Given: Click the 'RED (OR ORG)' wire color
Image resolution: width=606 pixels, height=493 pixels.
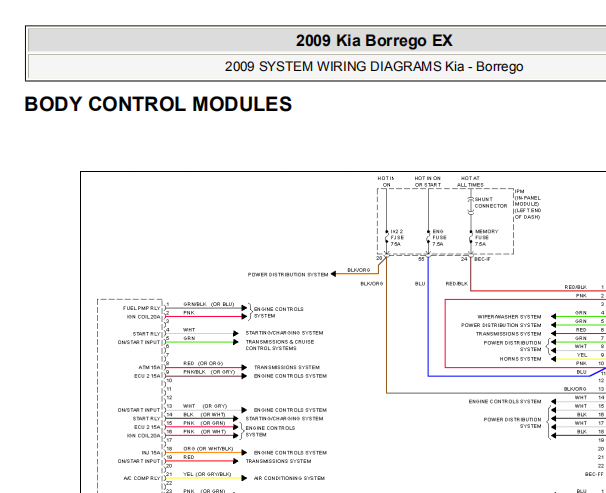Looking at the screenshot, I should pos(203,364).
